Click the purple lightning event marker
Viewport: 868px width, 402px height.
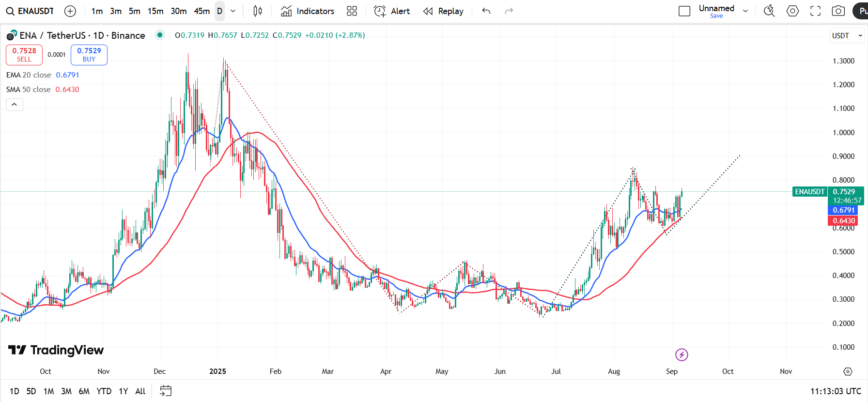[682, 355]
